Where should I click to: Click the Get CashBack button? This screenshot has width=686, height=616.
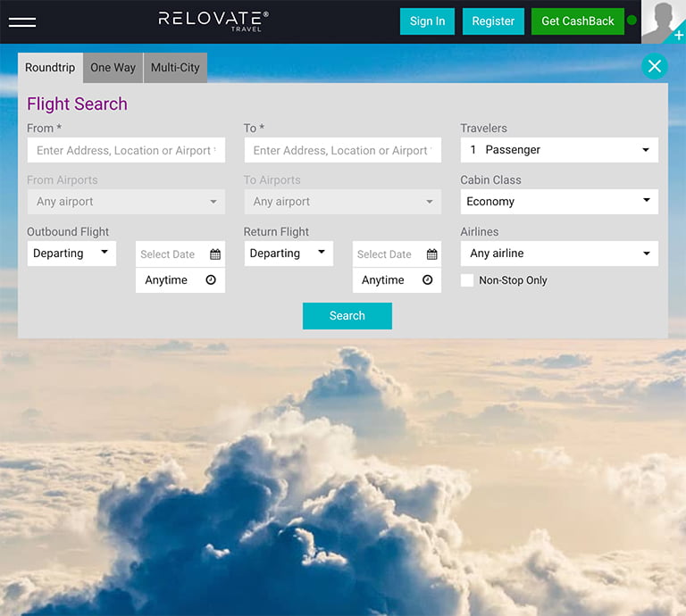578,21
